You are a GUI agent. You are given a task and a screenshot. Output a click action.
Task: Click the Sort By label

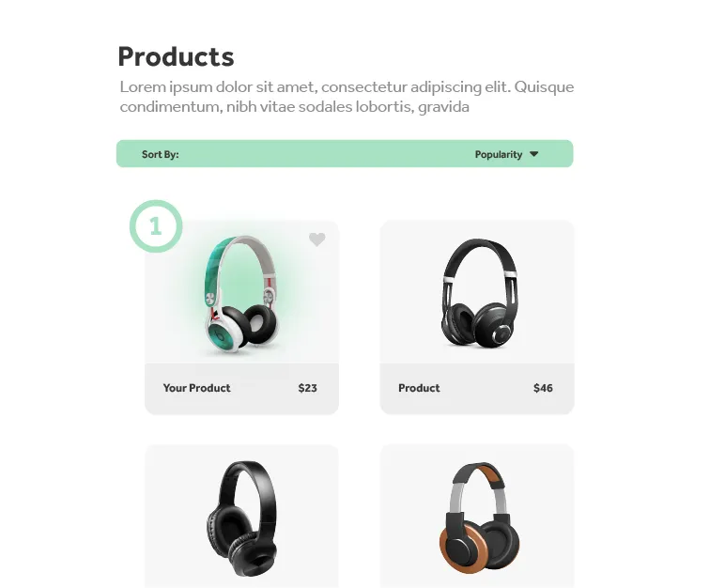point(160,155)
